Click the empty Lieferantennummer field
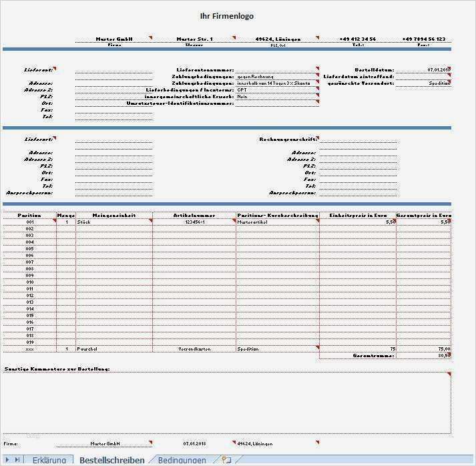Image resolution: width=476 pixels, height=466 pixels. point(277,70)
